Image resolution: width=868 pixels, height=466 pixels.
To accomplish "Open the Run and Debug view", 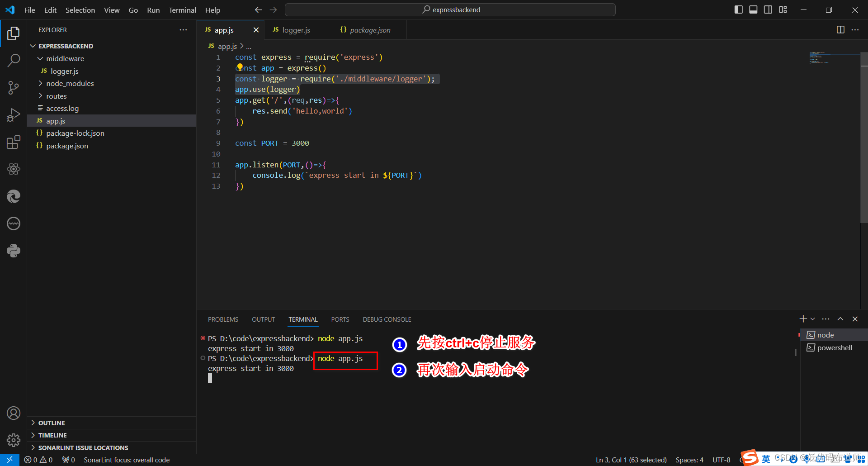I will 14,115.
